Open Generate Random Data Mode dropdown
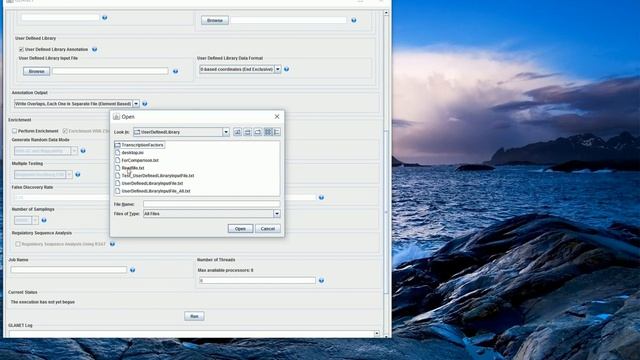This screenshot has height=360, width=640. [x=74, y=151]
